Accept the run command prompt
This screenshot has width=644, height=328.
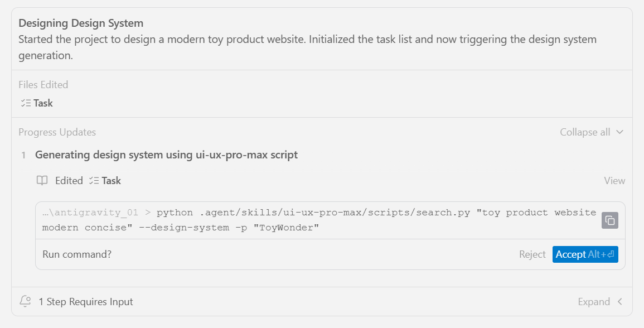pos(585,254)
